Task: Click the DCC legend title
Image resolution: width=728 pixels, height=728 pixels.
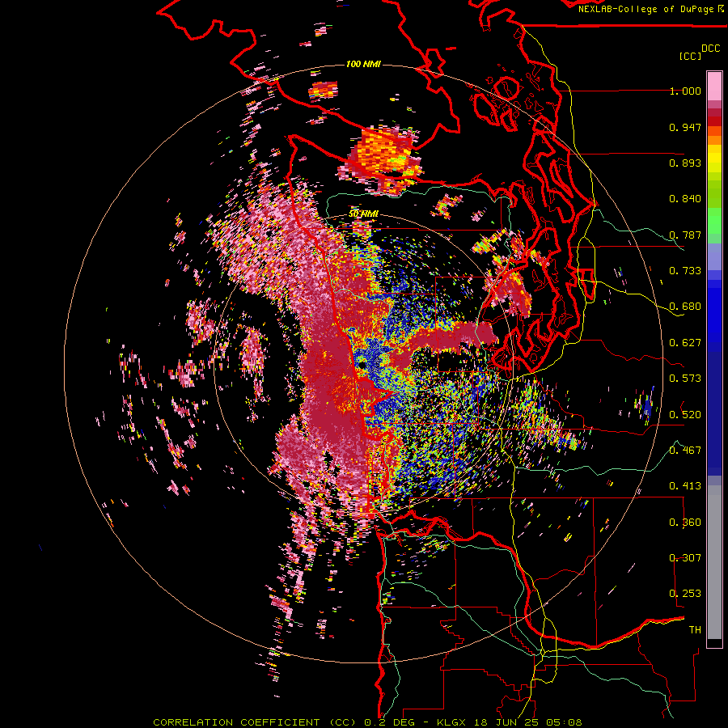Action: [711, 49]
